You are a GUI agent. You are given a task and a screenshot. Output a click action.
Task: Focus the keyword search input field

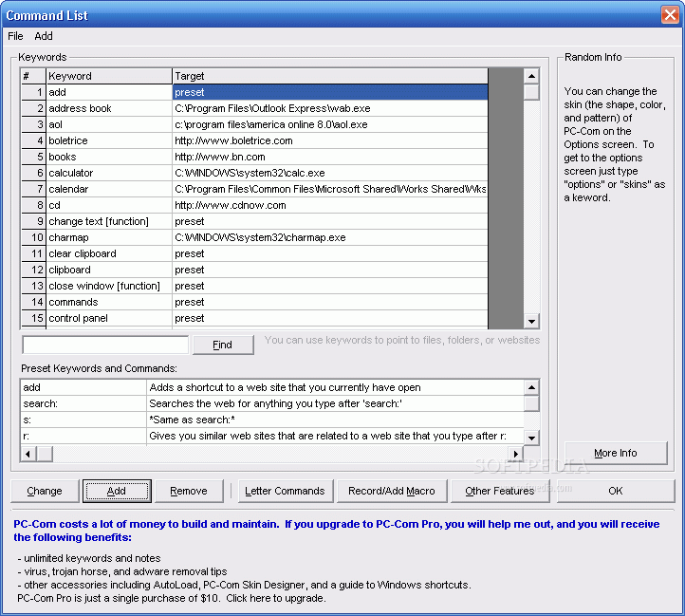[x=105, y=345]
